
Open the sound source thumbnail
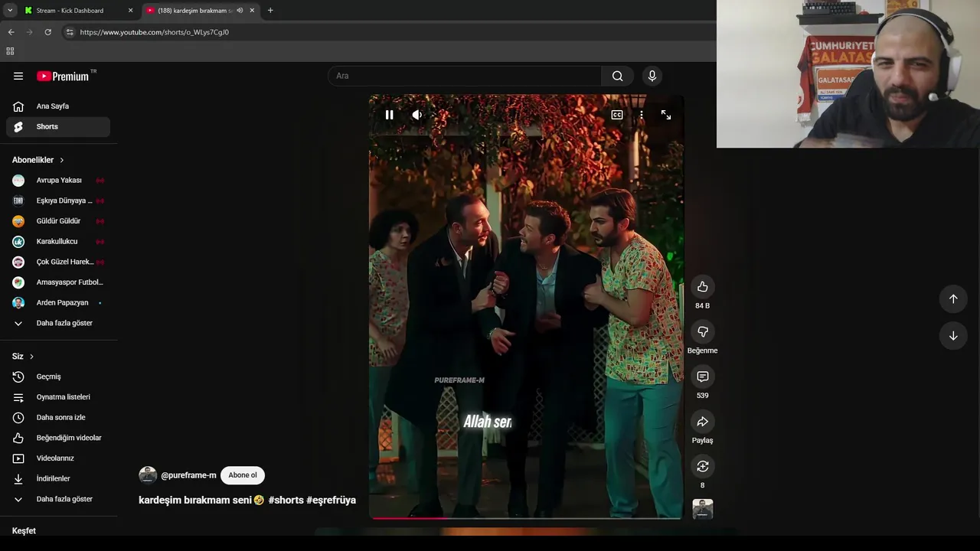click(702, 509)
